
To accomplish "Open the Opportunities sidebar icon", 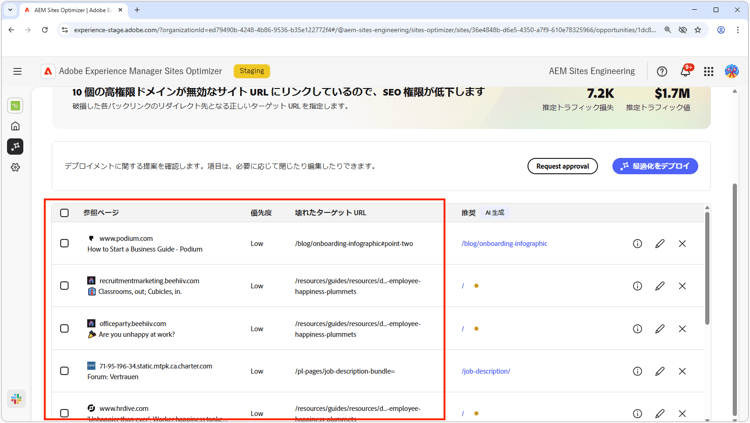I will click(x=15, y=146).
